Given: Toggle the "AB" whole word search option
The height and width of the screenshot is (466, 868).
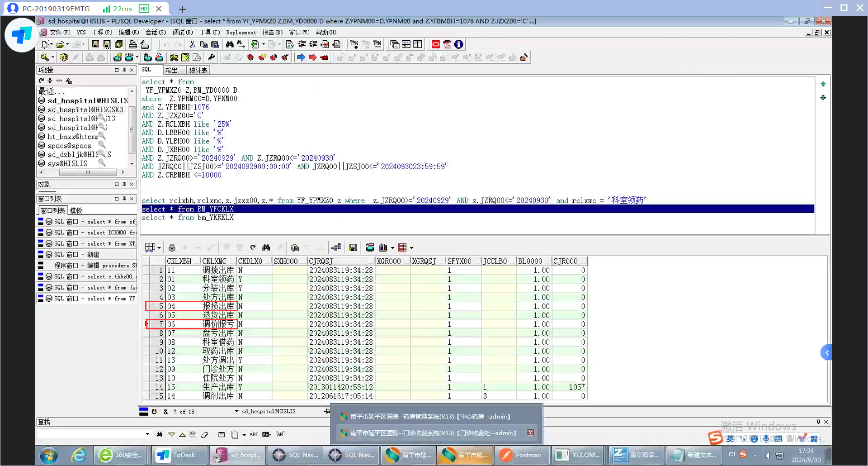Looking at the screenshot, I should click(280, 434).
